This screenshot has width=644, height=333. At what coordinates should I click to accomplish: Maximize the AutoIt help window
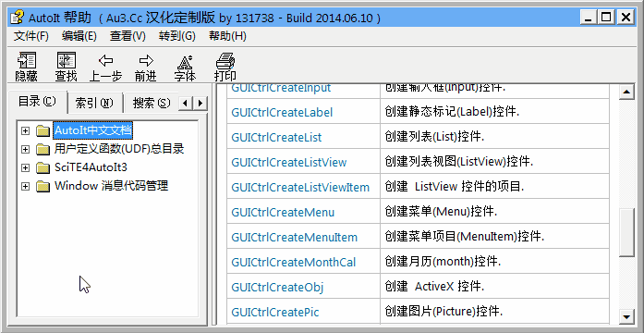click(606, 18)
